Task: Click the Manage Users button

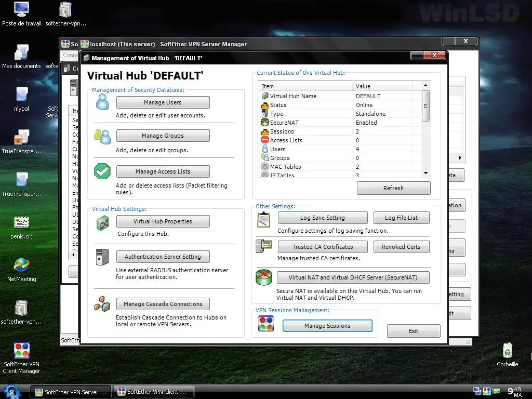Action: pyautogui.click(x=163, y=102)
